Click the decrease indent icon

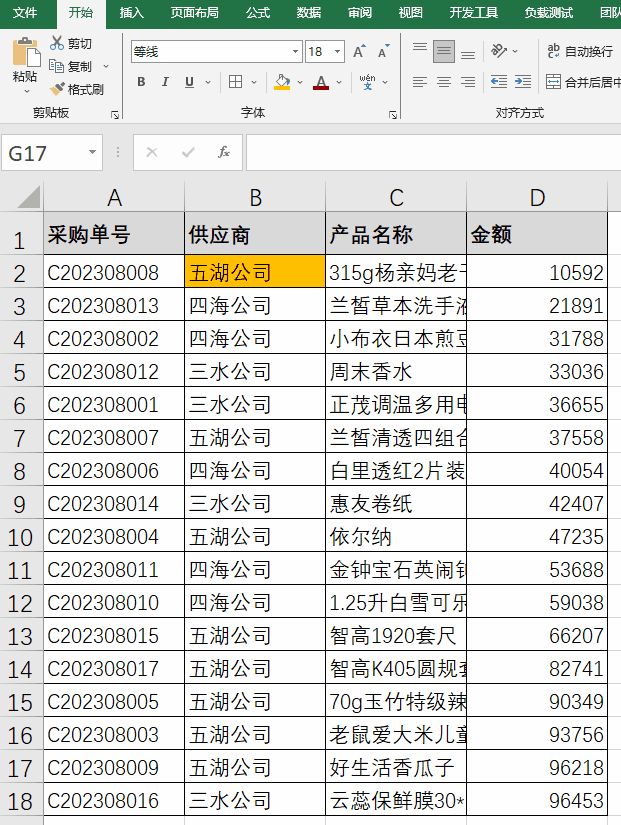pyautogui.click(x=499, y=82)
